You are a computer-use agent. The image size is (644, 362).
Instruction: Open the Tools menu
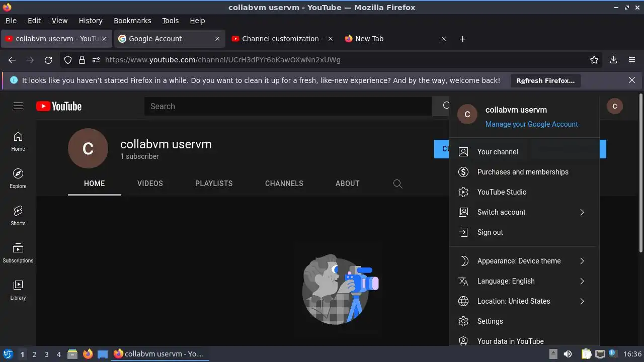(x=170, y=21)
